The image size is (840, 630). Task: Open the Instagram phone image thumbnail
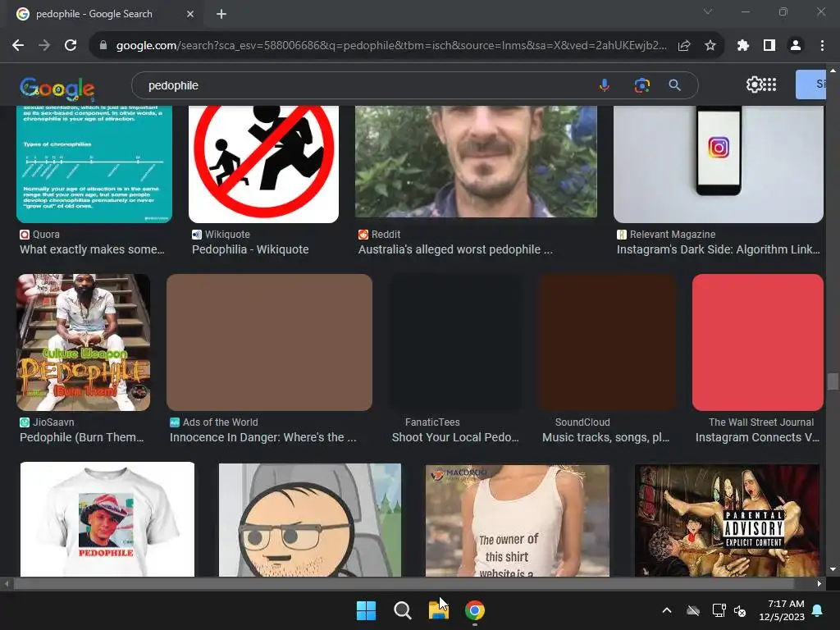719,164
